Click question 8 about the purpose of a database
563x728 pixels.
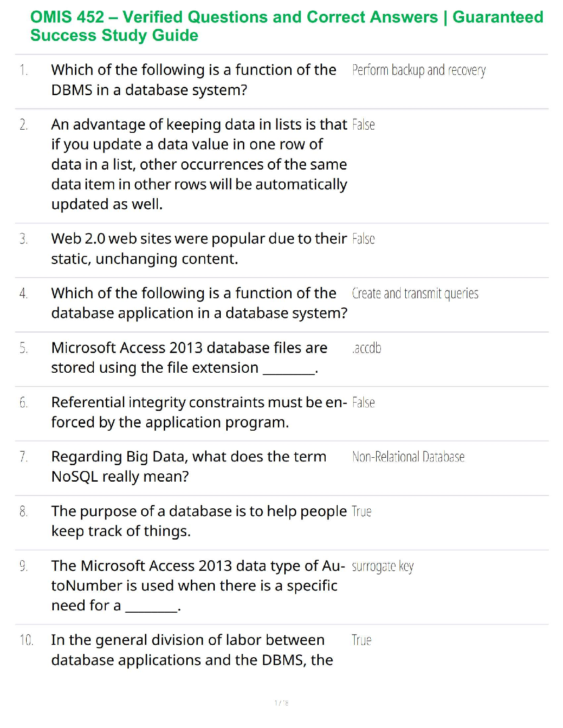tap(199, 521)
